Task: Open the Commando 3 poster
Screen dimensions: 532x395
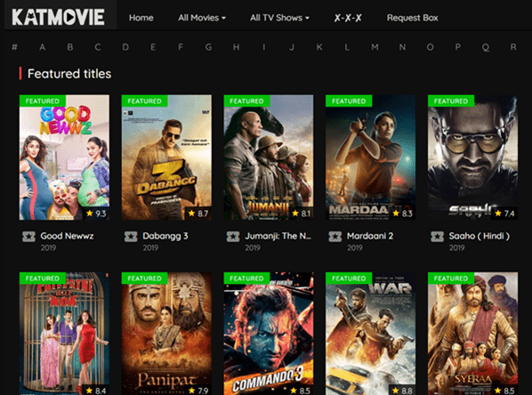Action: [x=269, y=334]
